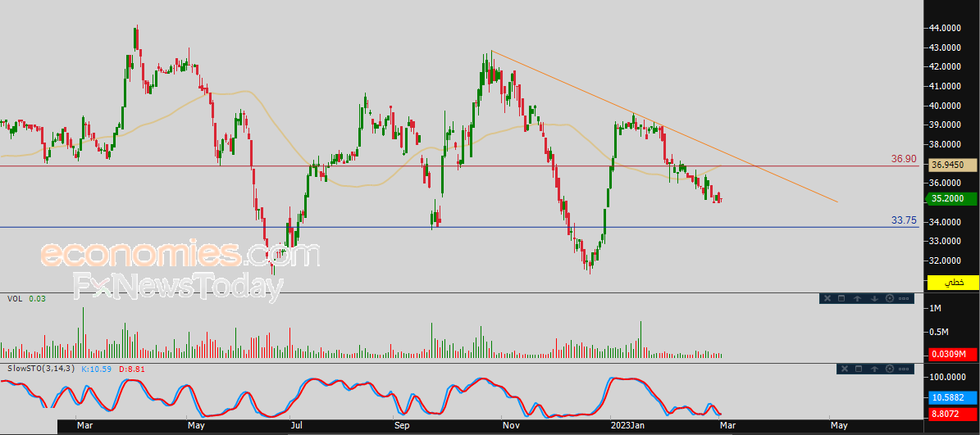
Task: Close the SlowSTO indicator panel
Action: coord(844,368)
